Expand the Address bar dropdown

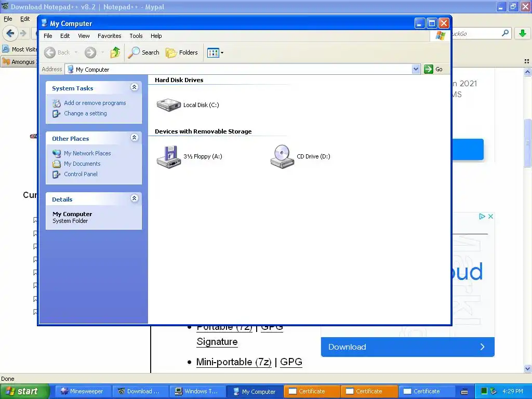point(416,69)
